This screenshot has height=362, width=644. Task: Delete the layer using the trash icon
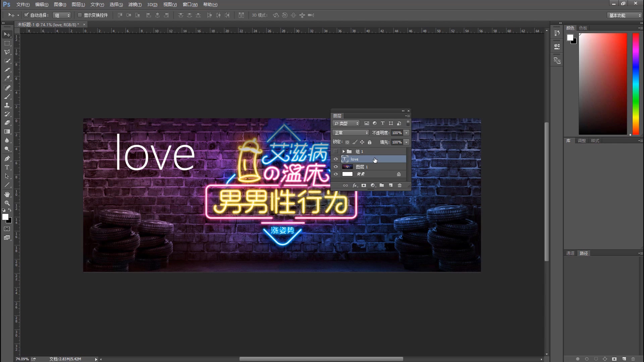coord(399,185)
